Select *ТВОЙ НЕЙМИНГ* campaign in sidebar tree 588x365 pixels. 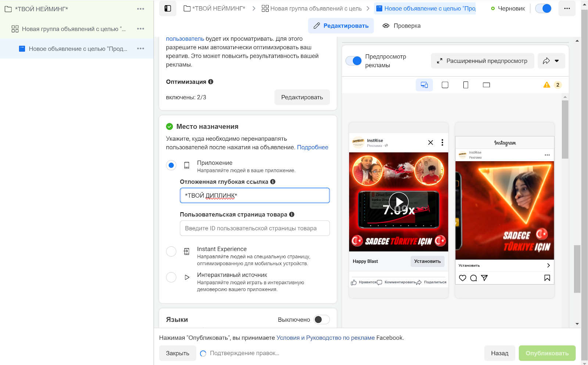(x=41, y=9)
